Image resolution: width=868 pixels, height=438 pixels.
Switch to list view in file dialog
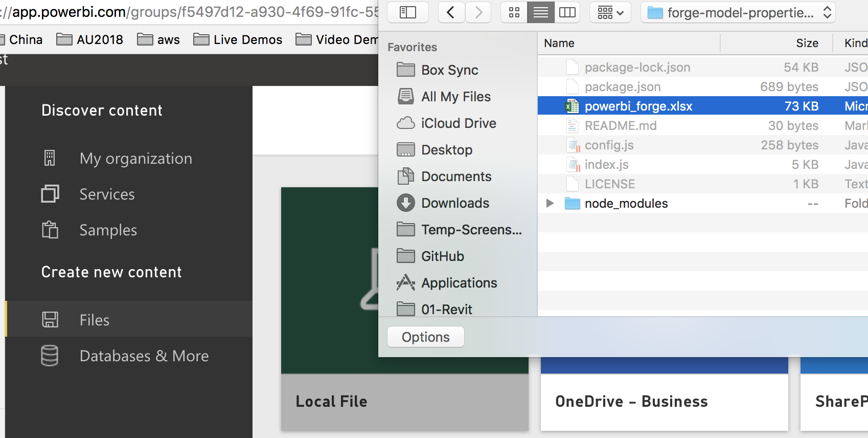[541, 12]
